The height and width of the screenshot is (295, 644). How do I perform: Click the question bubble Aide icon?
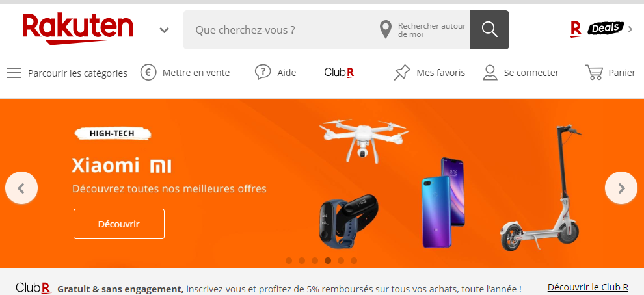[263, 72]
